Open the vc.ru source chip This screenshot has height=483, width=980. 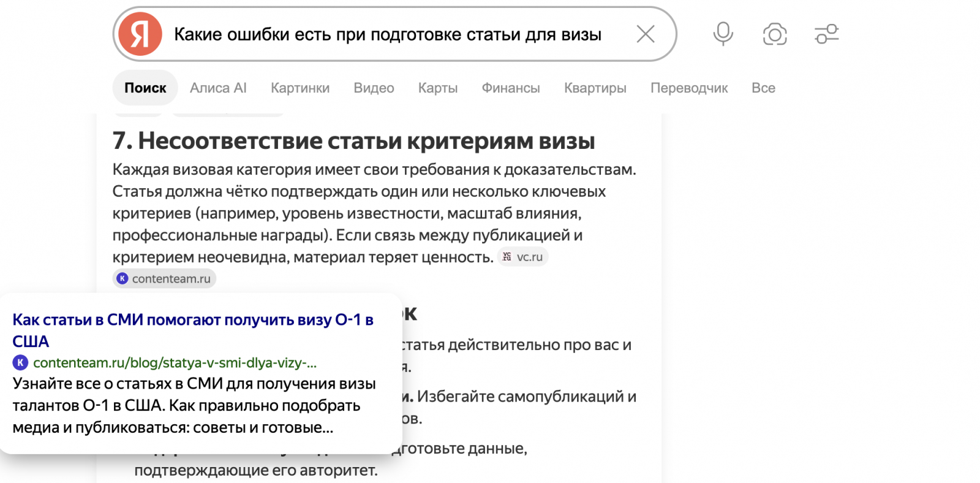point(522,257)
